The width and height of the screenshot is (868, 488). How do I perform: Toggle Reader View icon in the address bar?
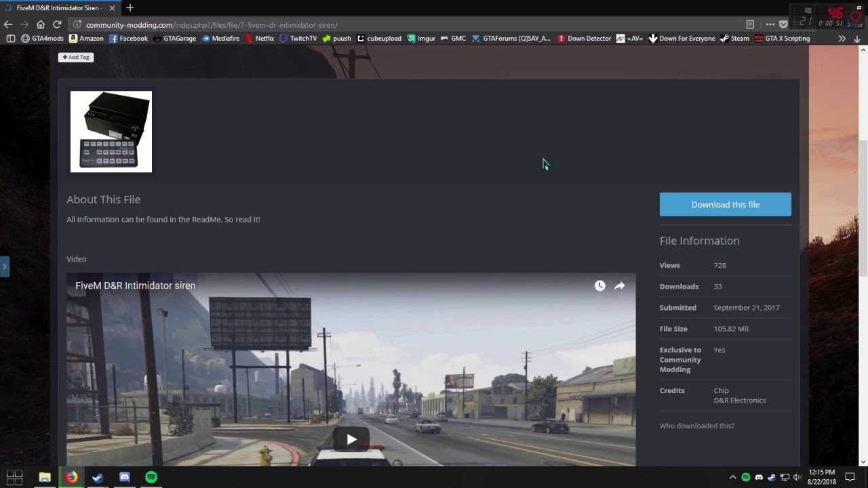coord(750,24)
